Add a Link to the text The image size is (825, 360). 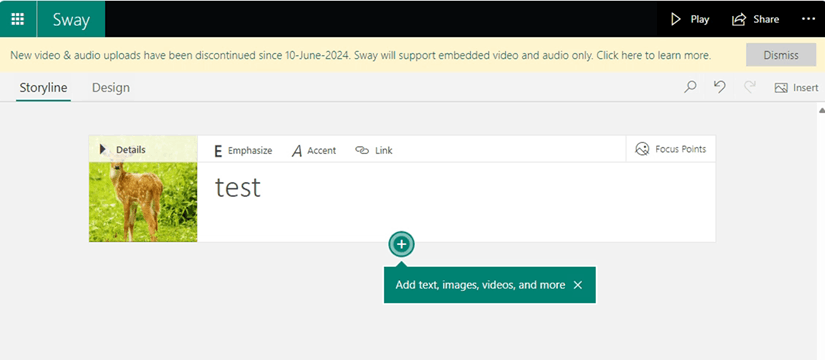[x=374, y=151]
